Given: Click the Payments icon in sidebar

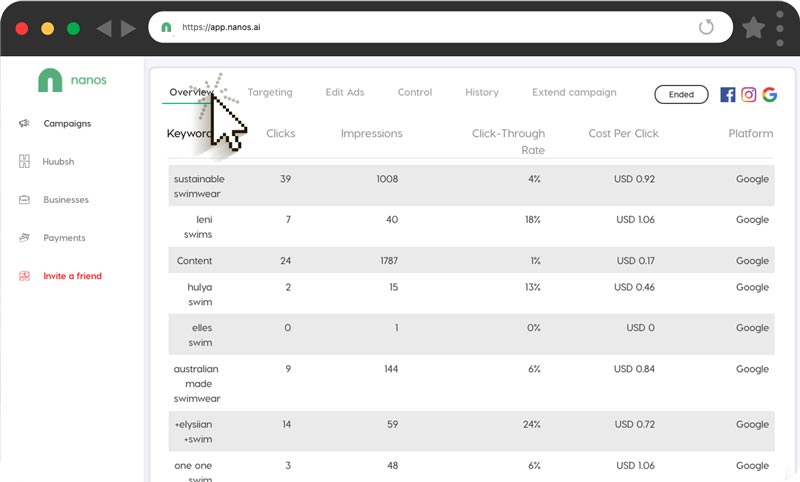Looking at the screenshot, I should (24, 238).
